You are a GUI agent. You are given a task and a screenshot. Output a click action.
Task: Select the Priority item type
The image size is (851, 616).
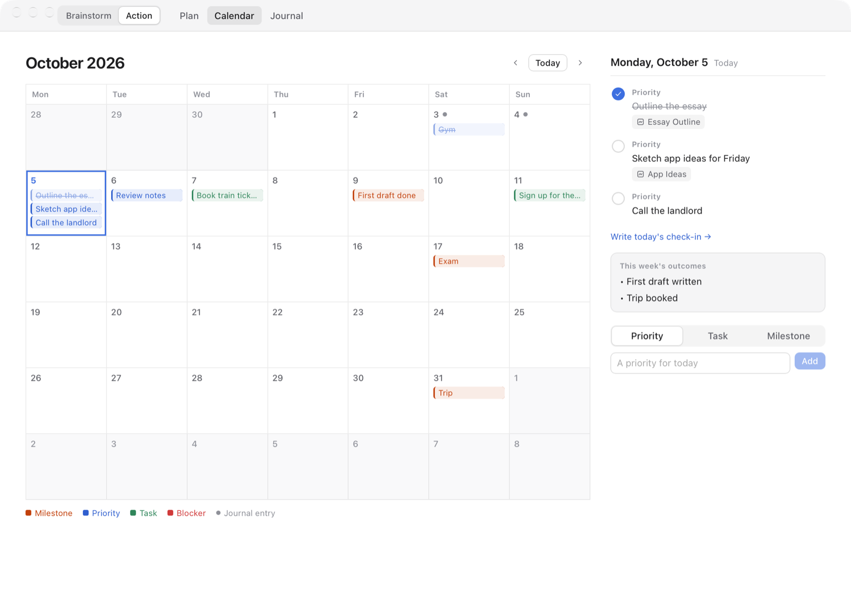coord(647,336)
